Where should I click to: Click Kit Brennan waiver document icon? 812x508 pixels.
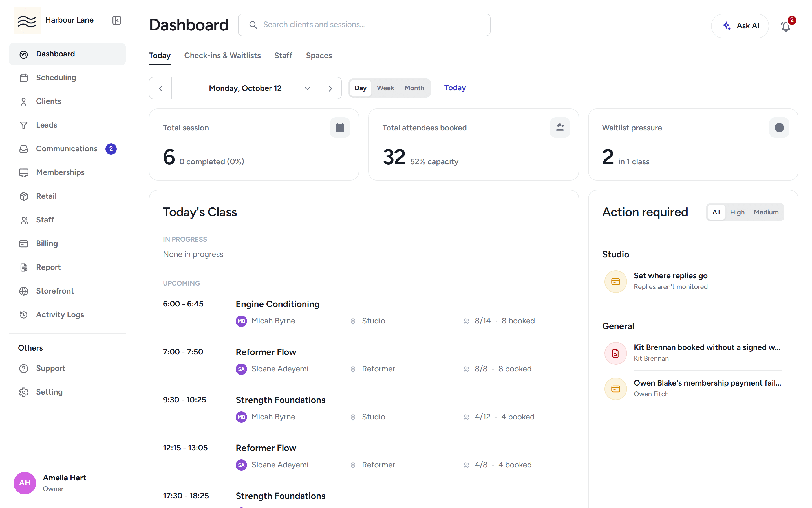[x=615, y=353]
